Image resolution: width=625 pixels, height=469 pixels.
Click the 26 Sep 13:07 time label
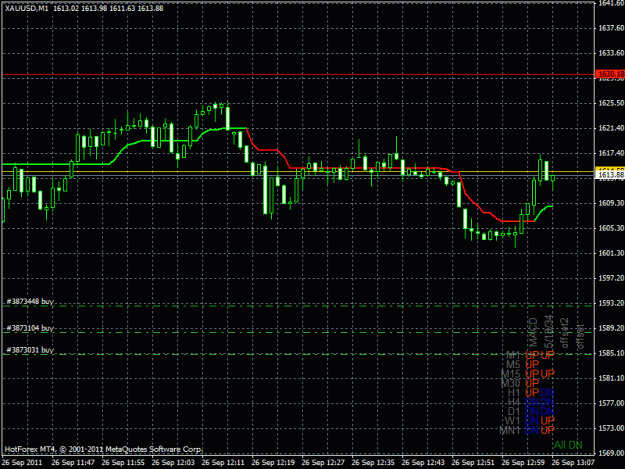point(573,463)
